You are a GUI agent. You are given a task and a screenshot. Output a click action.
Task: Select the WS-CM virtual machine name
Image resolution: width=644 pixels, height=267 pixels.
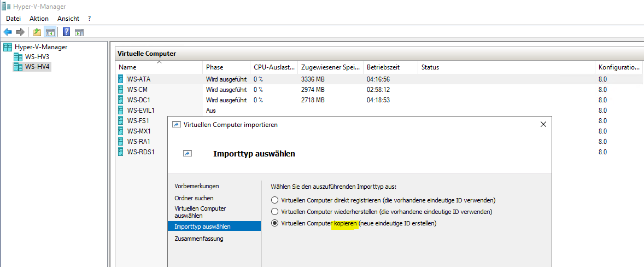[137, 89]
